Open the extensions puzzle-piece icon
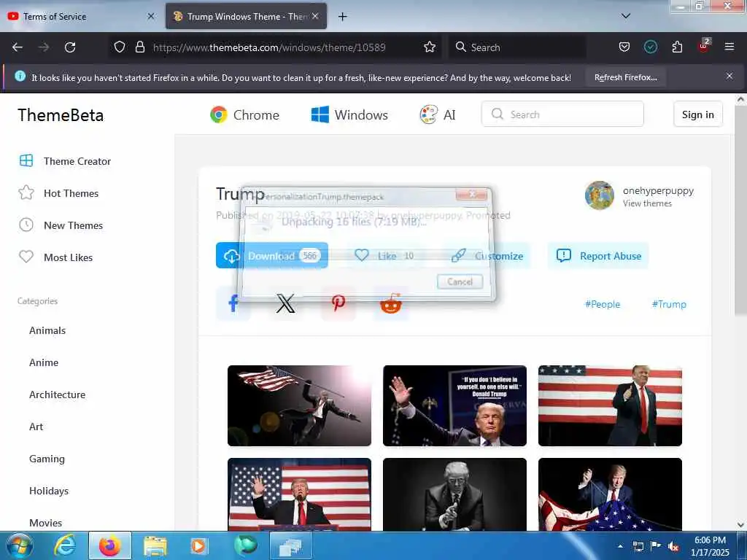 pyautogui.click(x=677, y=47)
